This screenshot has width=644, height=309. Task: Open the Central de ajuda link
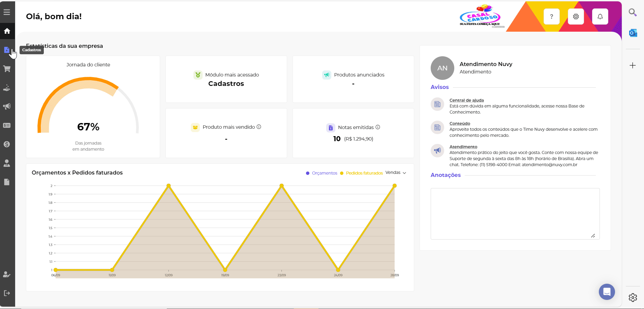466,100
